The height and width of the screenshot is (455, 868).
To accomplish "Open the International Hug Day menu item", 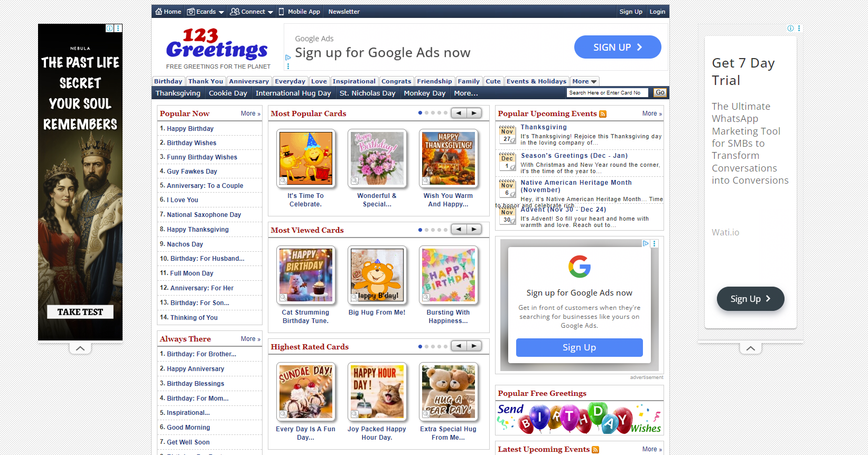I will point(293,93).
